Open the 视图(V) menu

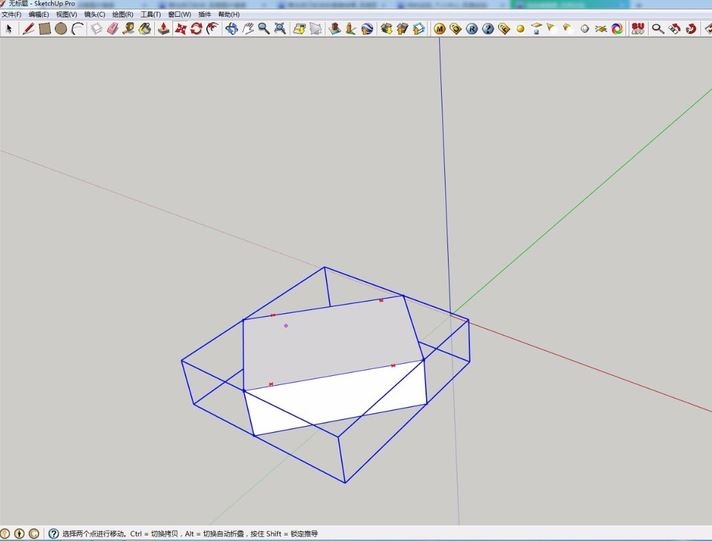tap(66, 15)
